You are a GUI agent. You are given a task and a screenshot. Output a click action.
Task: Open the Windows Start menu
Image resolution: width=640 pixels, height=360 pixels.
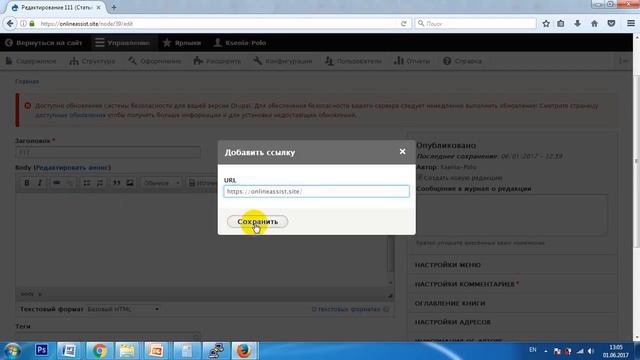point(13,351)
